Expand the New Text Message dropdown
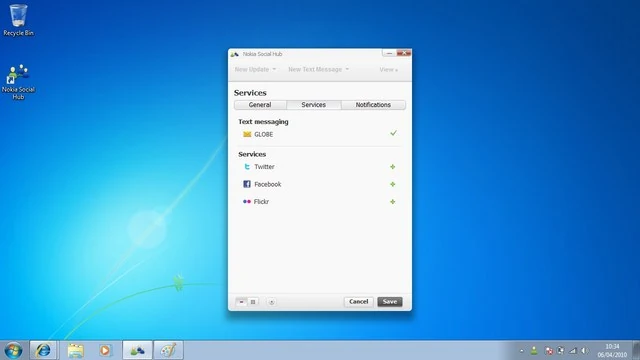The image size is (640, 360). pos(318,69)
